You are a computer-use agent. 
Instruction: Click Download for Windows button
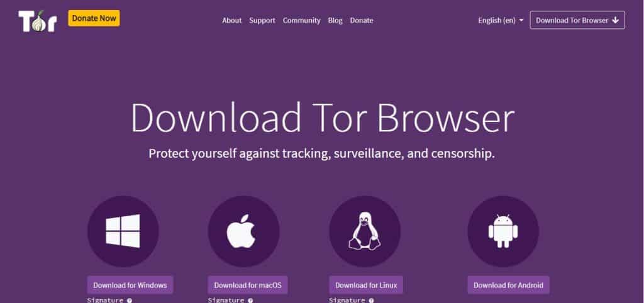coord(130,285)
